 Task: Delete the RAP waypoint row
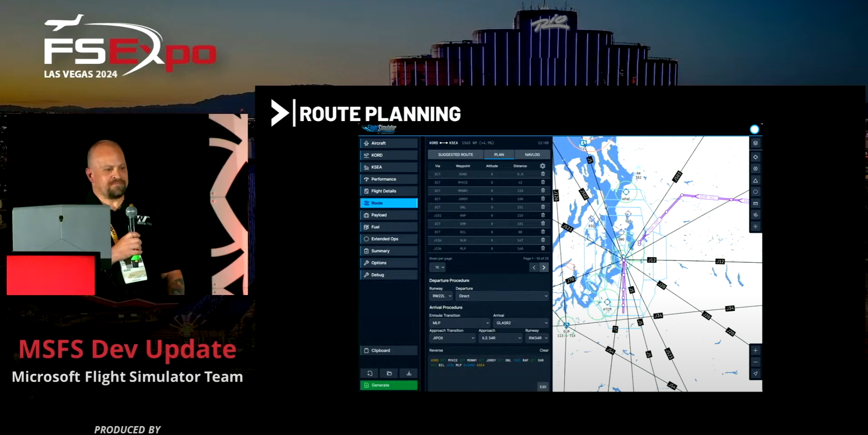[x=543, y=215]
